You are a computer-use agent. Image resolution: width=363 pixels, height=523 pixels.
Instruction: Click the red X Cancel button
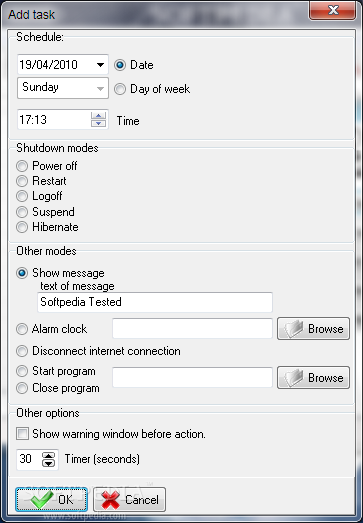129,499
